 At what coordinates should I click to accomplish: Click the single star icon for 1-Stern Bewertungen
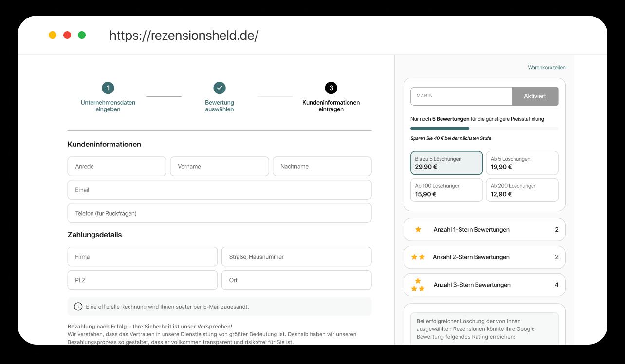[418, 229]
